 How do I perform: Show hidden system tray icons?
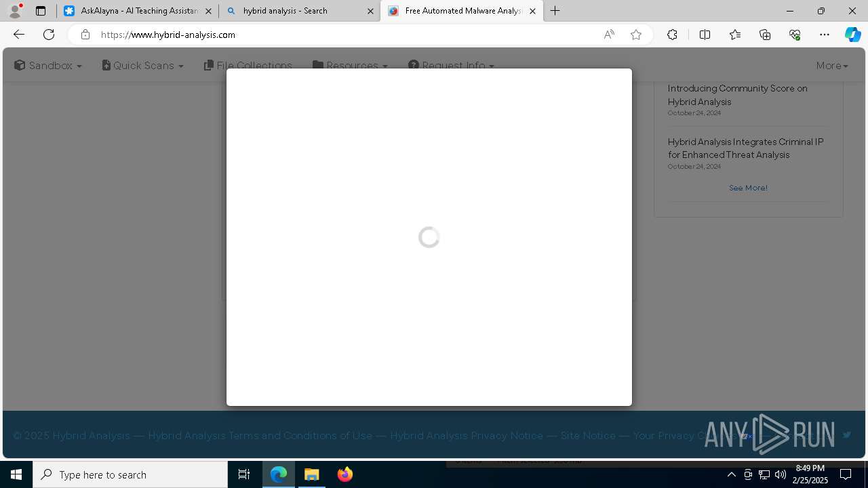tap(731, 474)
